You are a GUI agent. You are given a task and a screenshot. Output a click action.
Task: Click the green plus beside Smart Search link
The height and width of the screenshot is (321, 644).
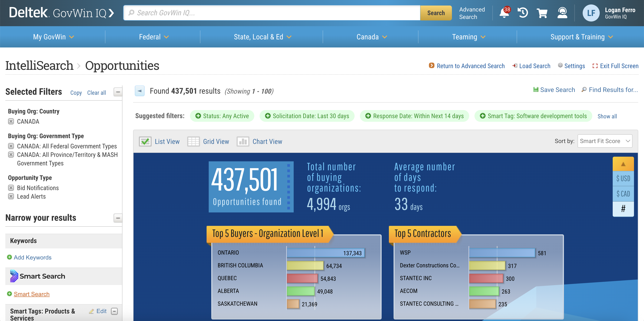coord(10,294)
